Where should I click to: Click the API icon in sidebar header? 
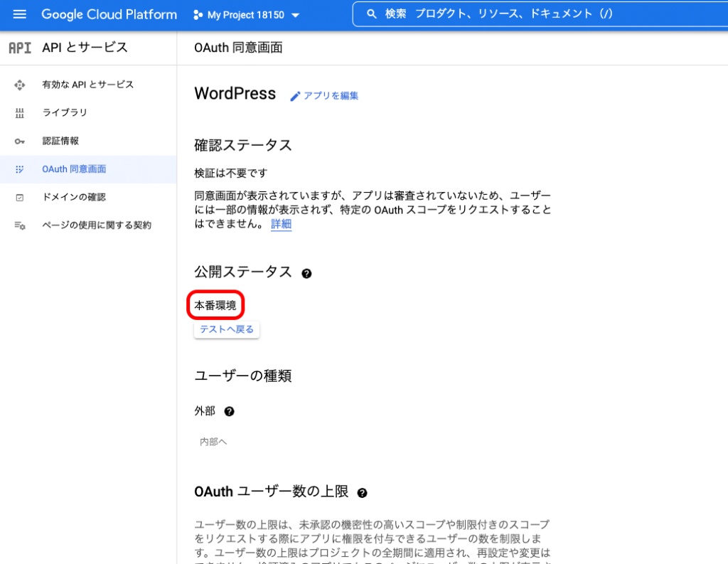(x=19, y=48)
